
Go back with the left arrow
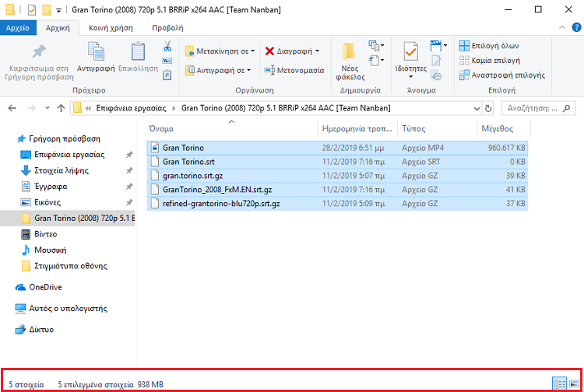pyautogui.click(x=12, y=108)
